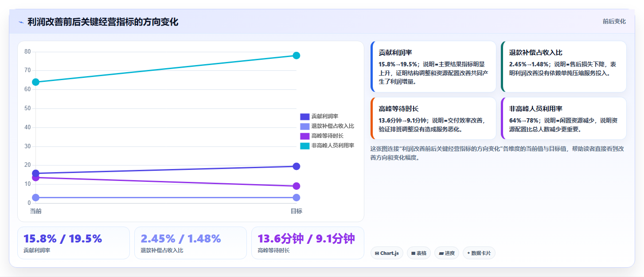The width and height of the screenshot is (644, 277).
Task: Open the 非高峰人员利用率 explanation card
Action: 563,119
